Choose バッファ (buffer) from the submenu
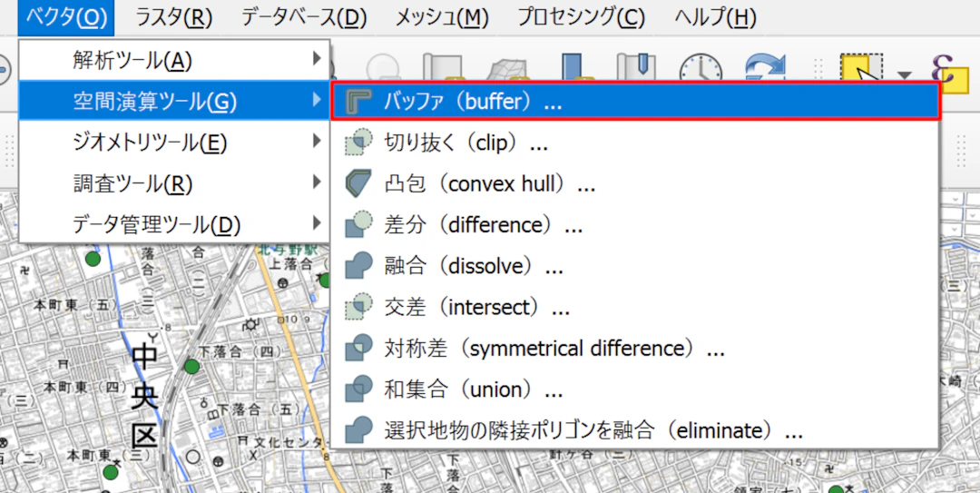The image size is (980, 493). [635, 102]
